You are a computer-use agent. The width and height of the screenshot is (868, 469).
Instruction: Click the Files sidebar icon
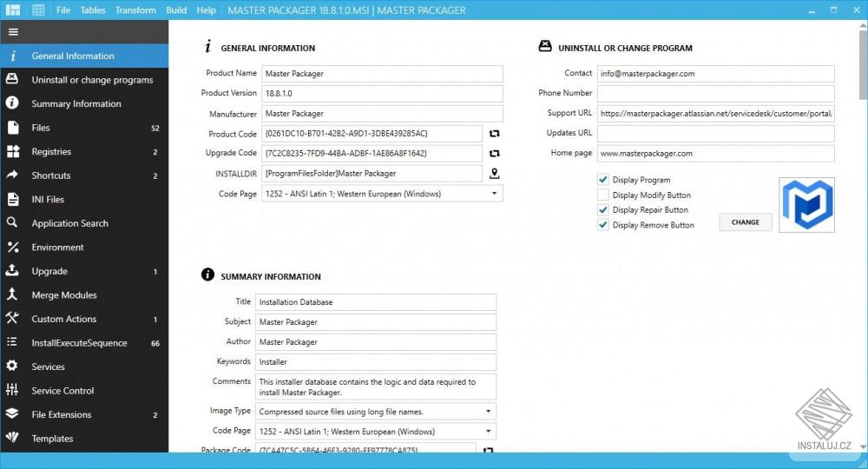coord(12,128)
